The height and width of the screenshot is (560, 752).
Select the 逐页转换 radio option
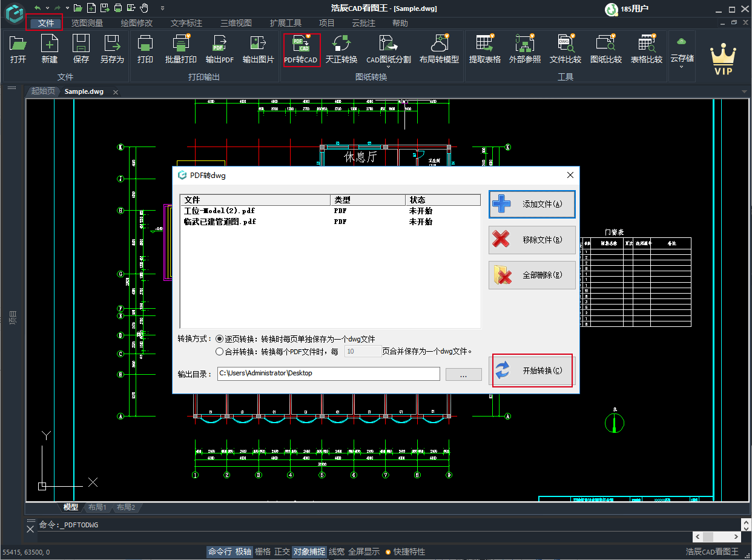220,339
